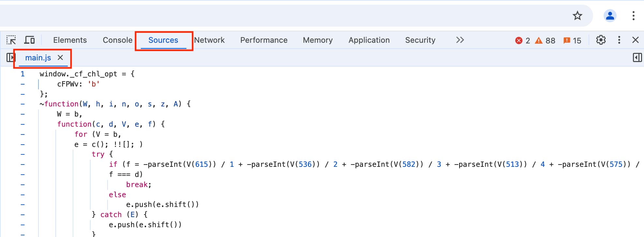Image resolution: width=644 pixels, height=237 pixels.
Task: Switch to the Console panel
Action: pos(117,40)
